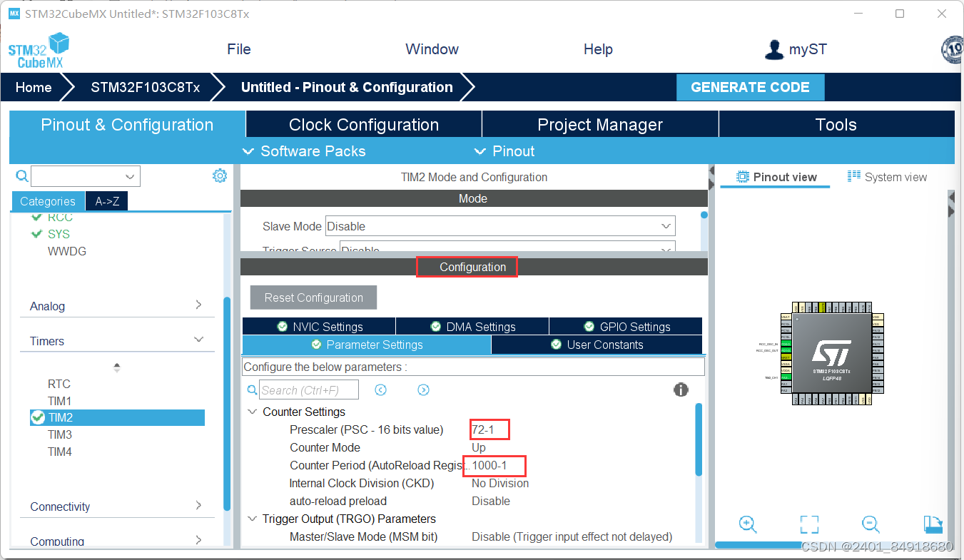
Task: Click the STM32F103C8Tx chip graphic
Action: [831, 354]
